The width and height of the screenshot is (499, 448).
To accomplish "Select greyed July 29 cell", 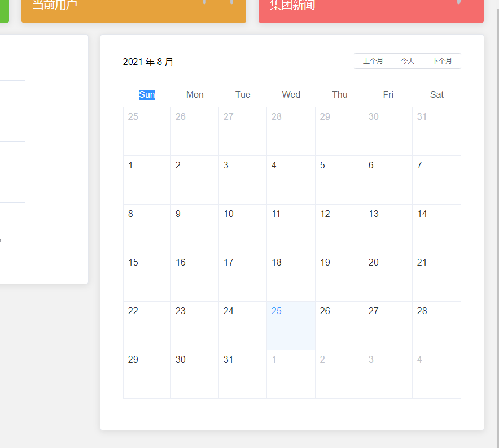I will click(340, 132).
